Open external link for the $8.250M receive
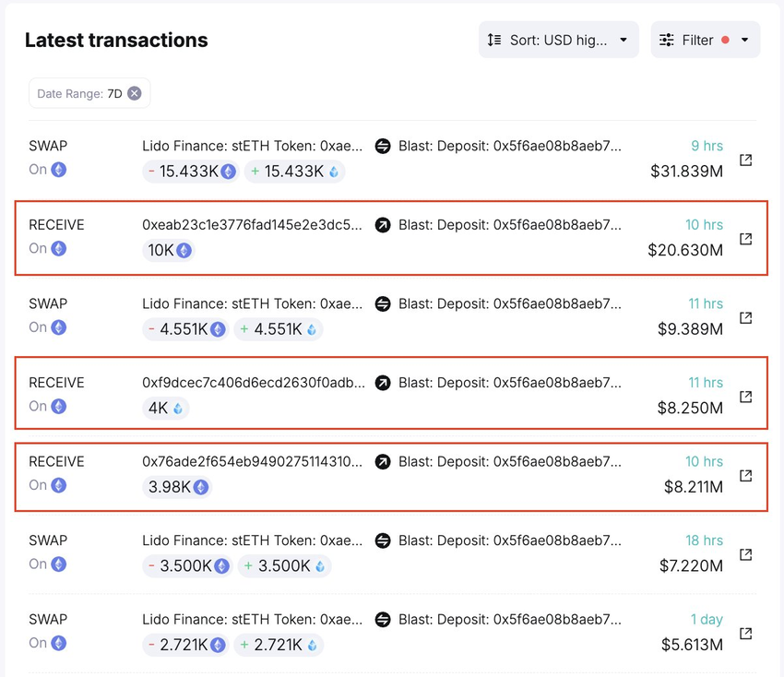784x677 pixels. (x=746, y=397)
